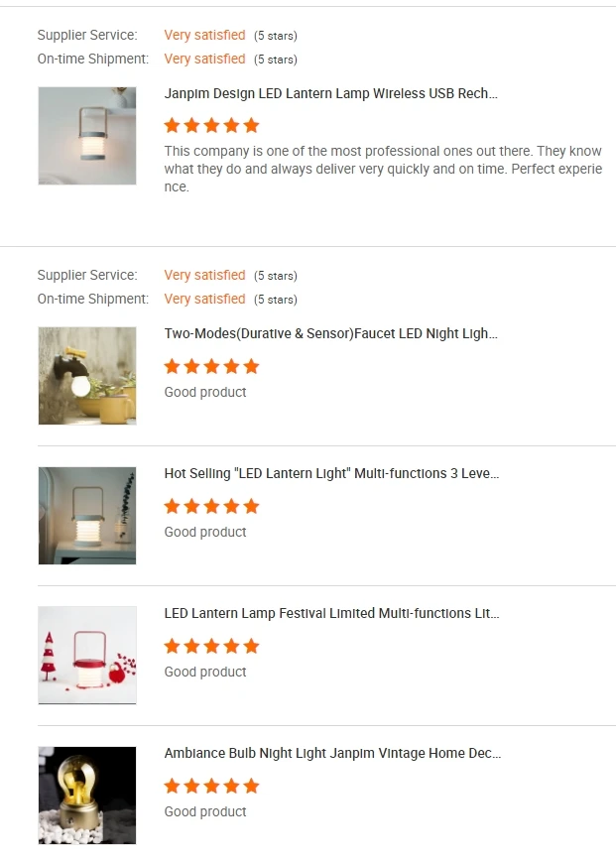616x861 pixels.
Task: Click star rating under Ambiance Bulb light
Action: point(211,786)
